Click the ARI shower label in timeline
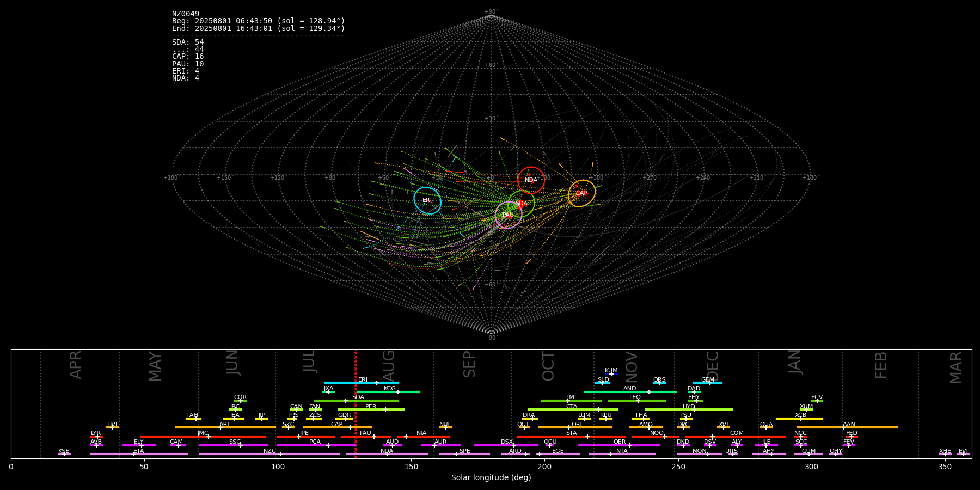The height and width of the screenshot is (490, 980). click(224, 425)
